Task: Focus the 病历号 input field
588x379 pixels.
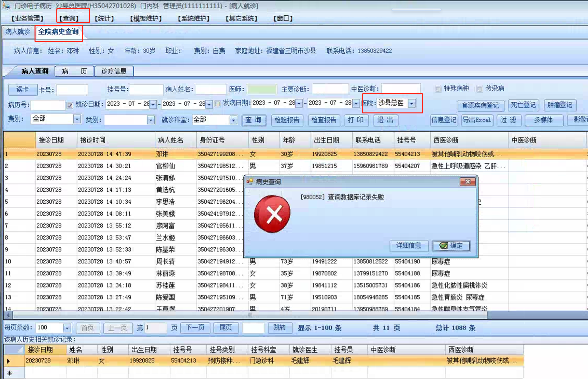Action: 48,105
